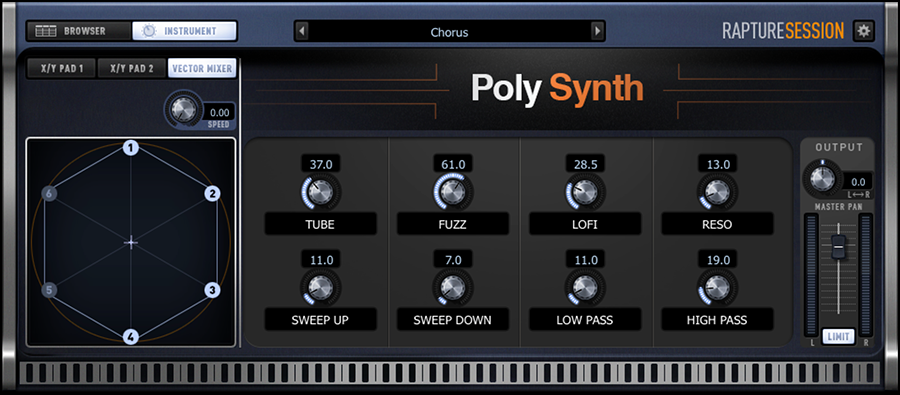Open the Chorus preset name display
This screenshot has height=395, width=900.
[449, 32]
